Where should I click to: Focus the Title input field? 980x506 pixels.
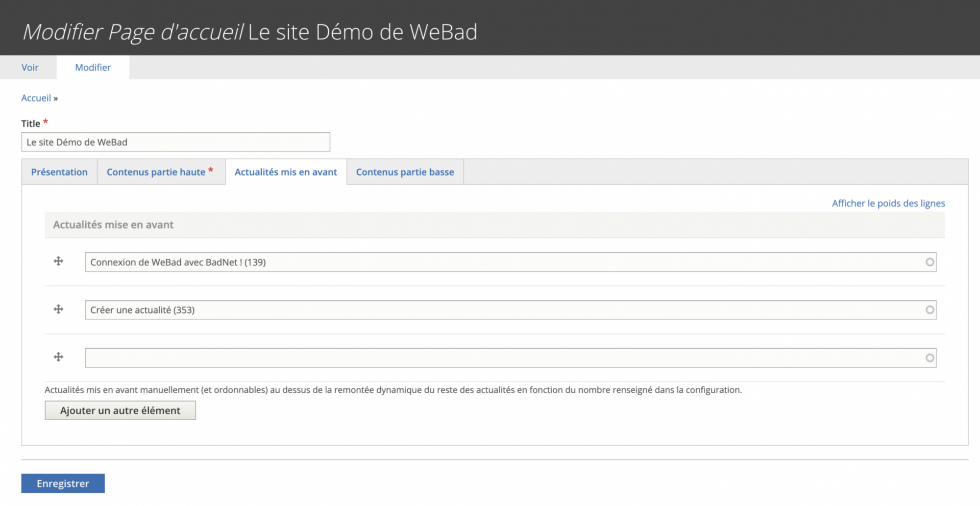(x=175, y=142)
